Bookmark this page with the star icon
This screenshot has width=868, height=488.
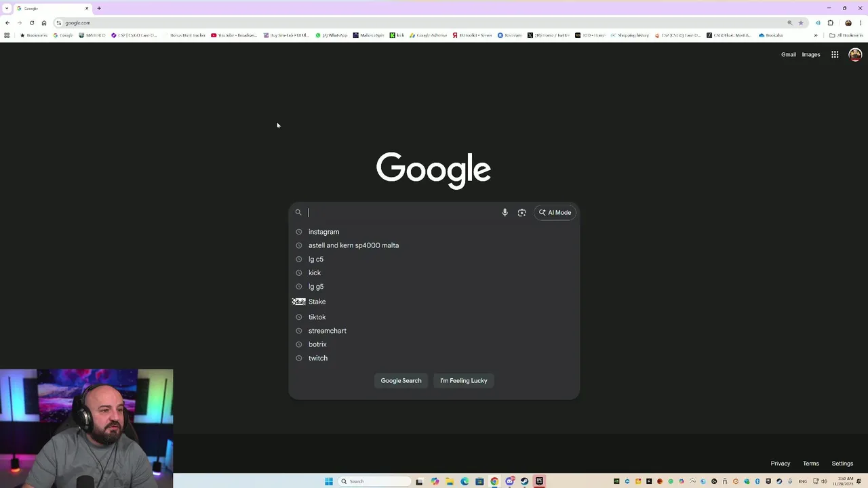[x=801, y=22]
